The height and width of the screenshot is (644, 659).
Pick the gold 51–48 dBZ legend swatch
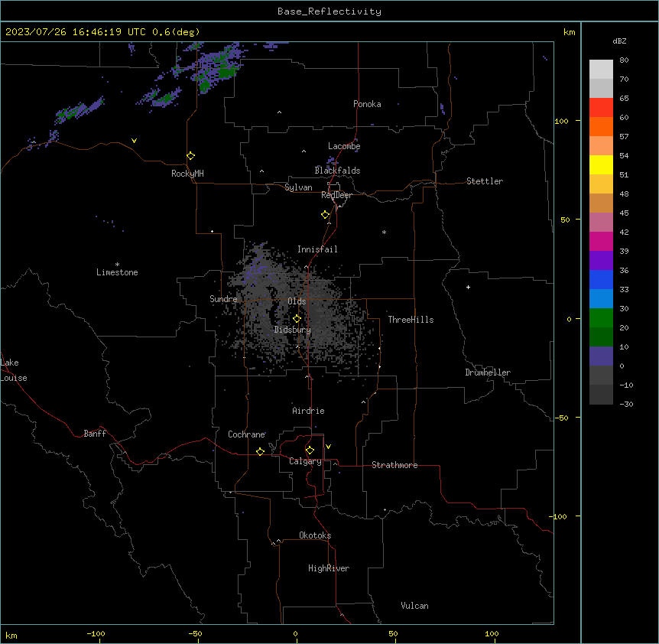pos(601,184)
